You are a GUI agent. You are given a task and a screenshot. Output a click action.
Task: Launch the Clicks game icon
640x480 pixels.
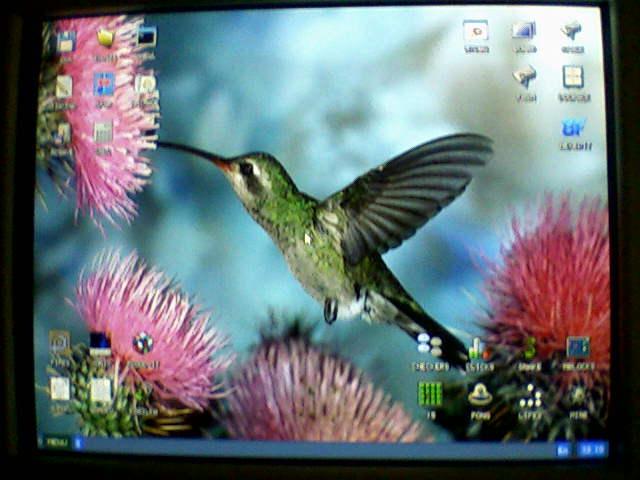478,348
